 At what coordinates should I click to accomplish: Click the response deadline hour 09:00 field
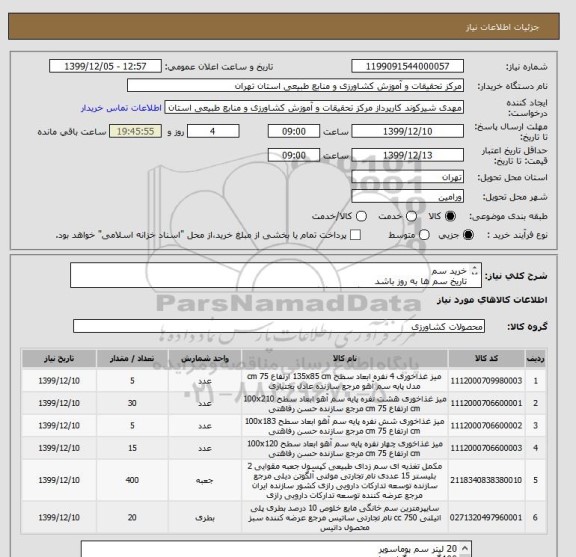[294, 131]
